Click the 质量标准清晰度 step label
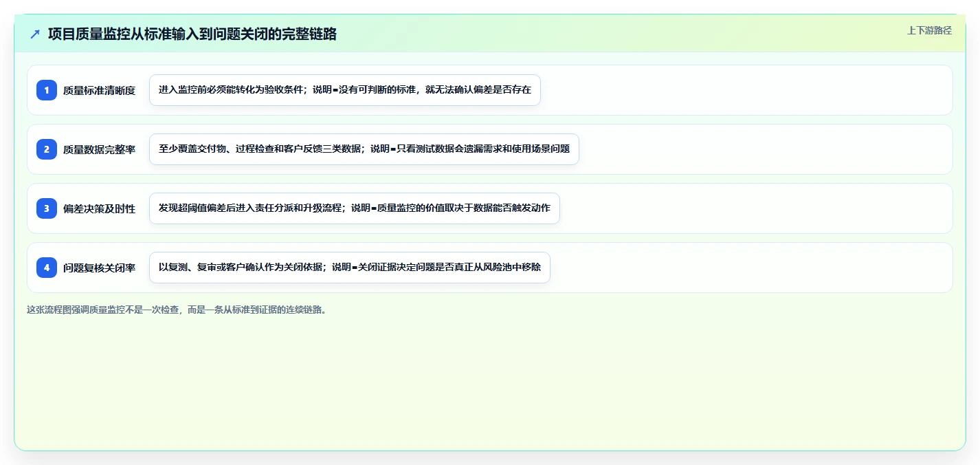 click(x=99, y=90)
